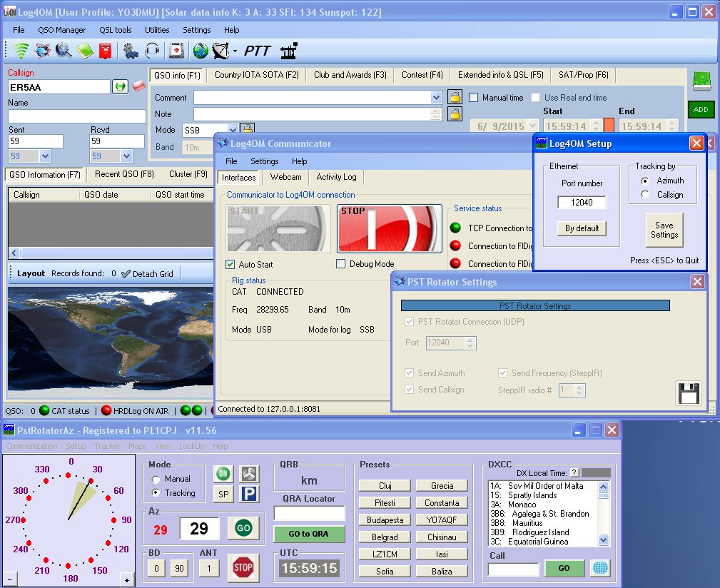Open the globe network toolbar icon
The image size is (720, 588).
coord(42,51)
